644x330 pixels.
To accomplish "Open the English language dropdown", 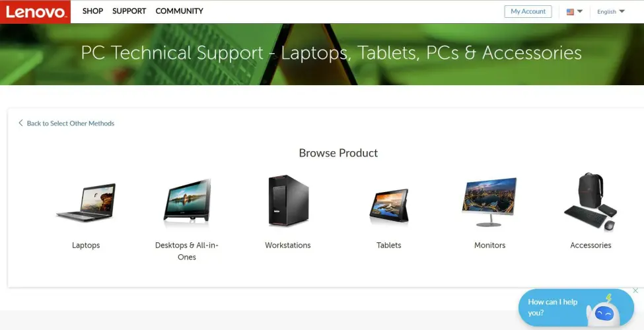I will (x=611, y=11).
